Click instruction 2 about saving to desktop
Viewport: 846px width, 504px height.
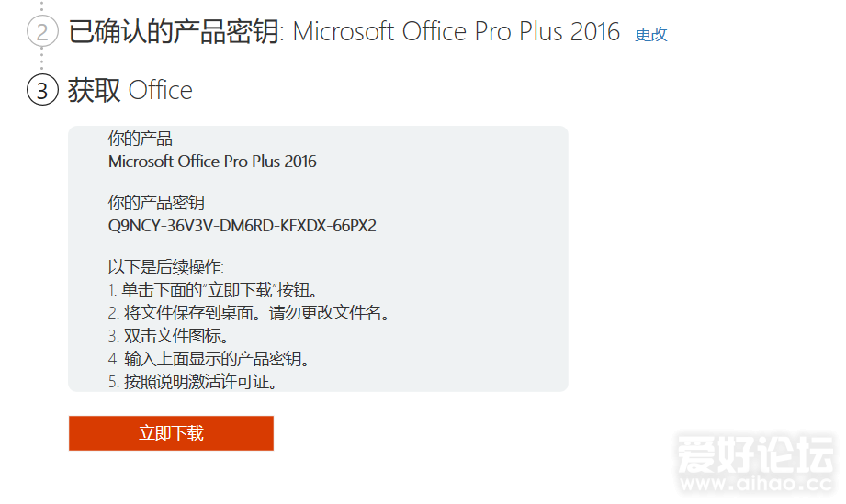click(249, 313)
